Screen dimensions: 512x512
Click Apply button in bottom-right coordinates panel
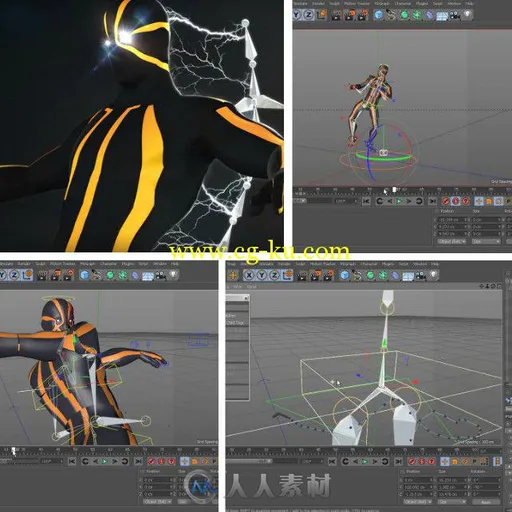pyautogui.click(x=486, y=502)
